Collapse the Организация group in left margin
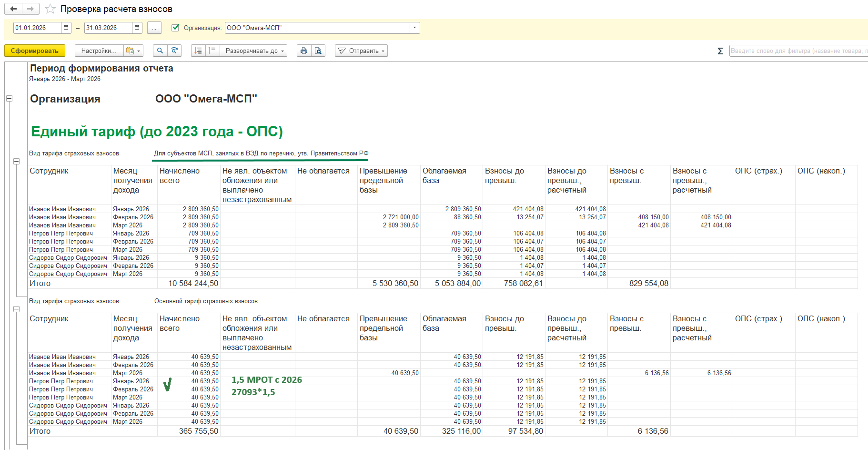Viewport: 868px width, 450px height. (9, 99)
